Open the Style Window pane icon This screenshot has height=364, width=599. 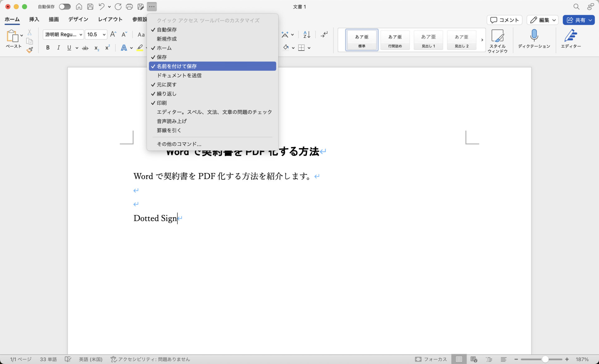click(497, 36)
